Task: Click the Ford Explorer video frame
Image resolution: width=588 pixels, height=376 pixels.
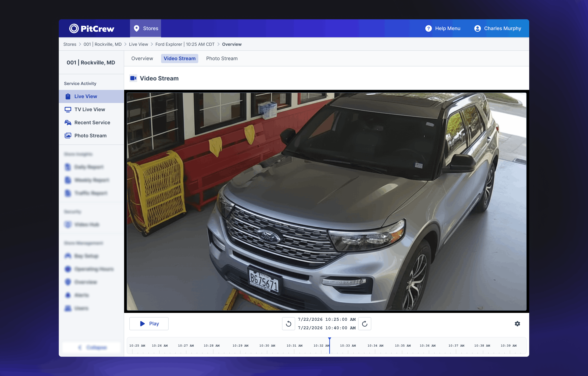Action: click(x=327, y=201)
